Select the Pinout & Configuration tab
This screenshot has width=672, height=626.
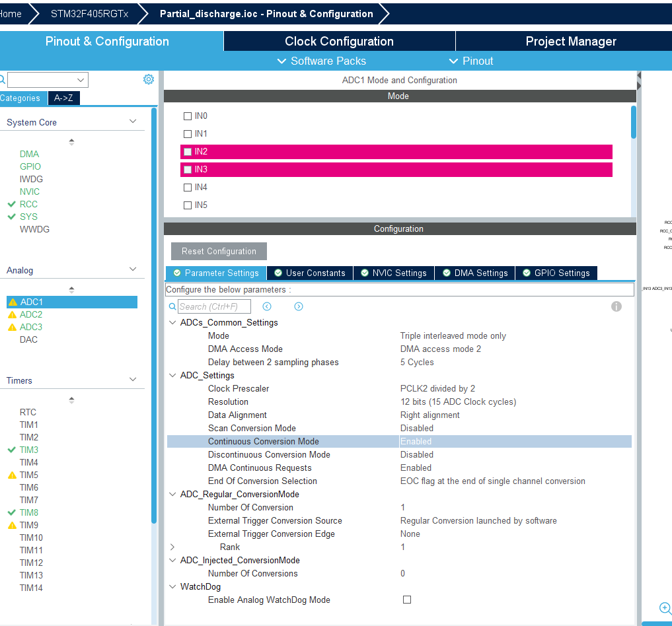pos(107,41)
